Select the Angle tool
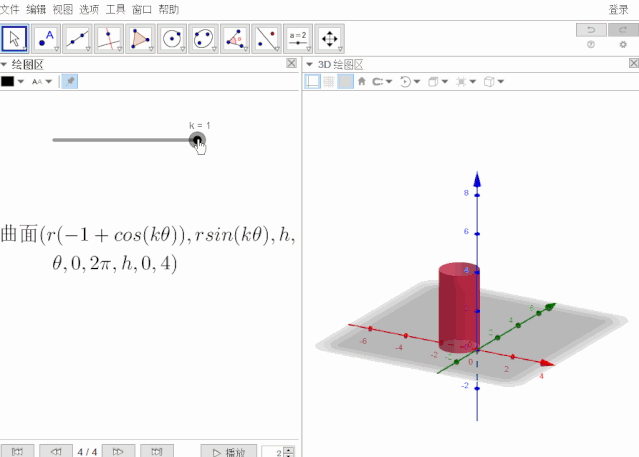This screenshot has height=457, width=639. 235,39
